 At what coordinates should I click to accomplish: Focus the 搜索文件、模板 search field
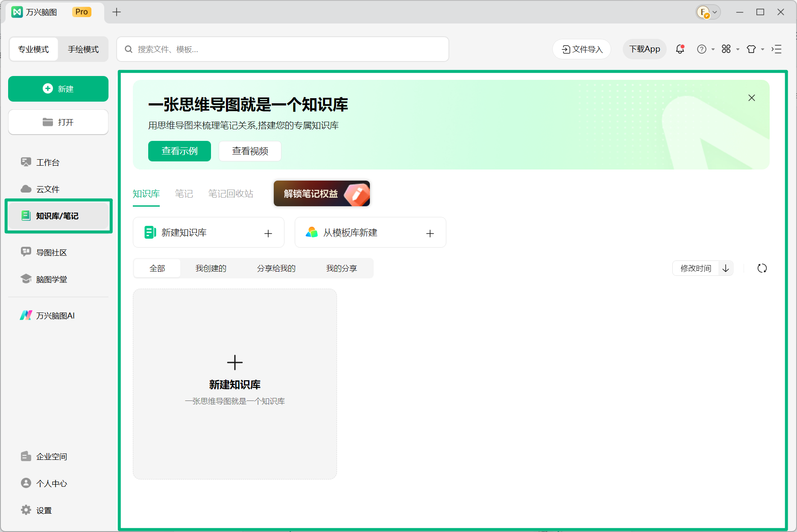click(x=283, y=49)
